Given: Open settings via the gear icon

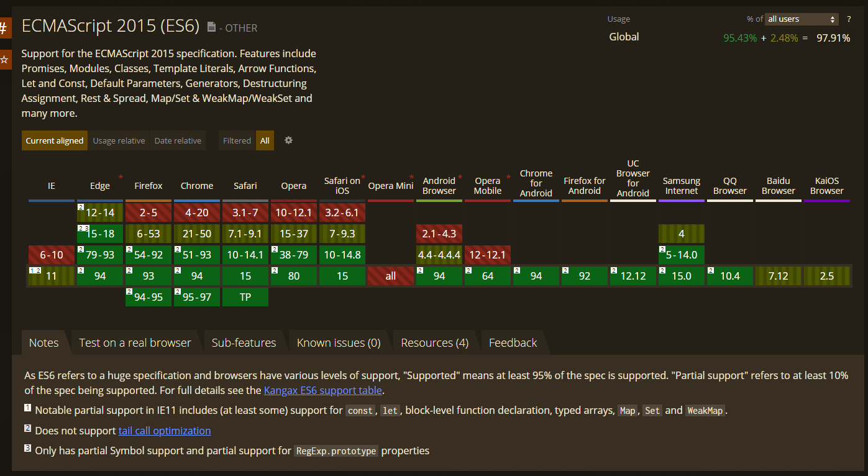Looking at the screenshot, I should tap(288, 140).
